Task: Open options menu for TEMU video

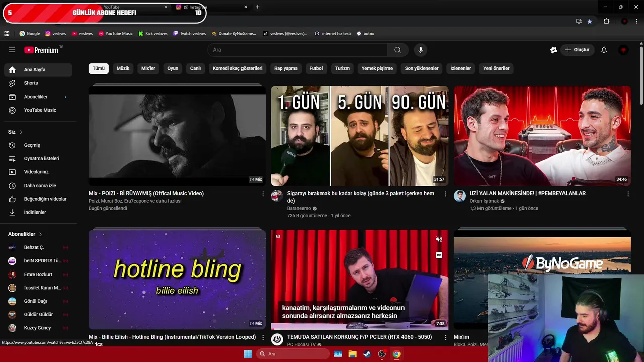Action: 445,337
